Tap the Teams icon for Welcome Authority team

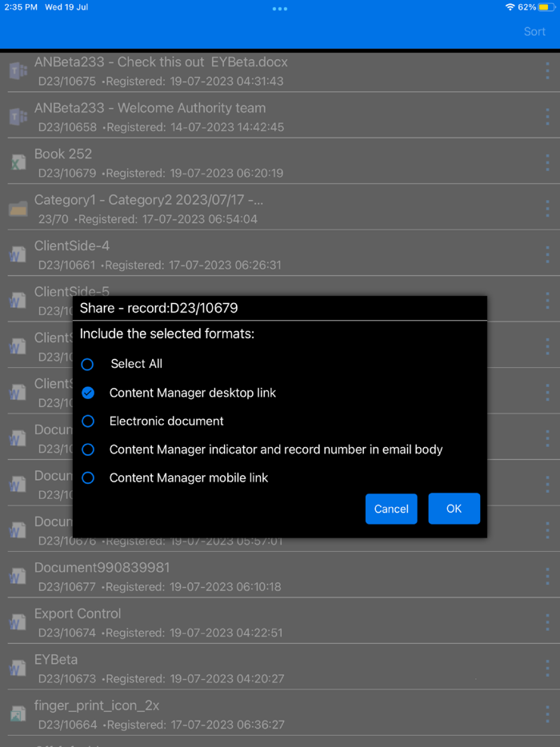[x=18, y=117]
